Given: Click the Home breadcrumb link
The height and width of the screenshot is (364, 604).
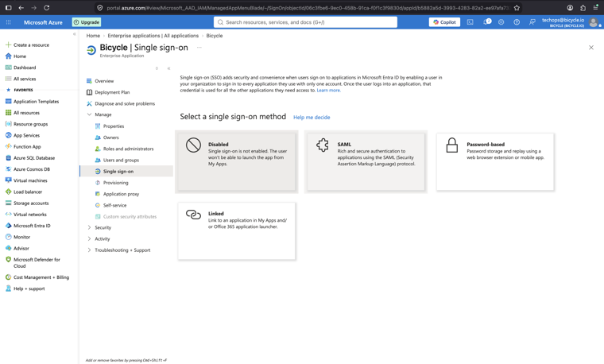Looking at the screenshot, I should point(93,36).
